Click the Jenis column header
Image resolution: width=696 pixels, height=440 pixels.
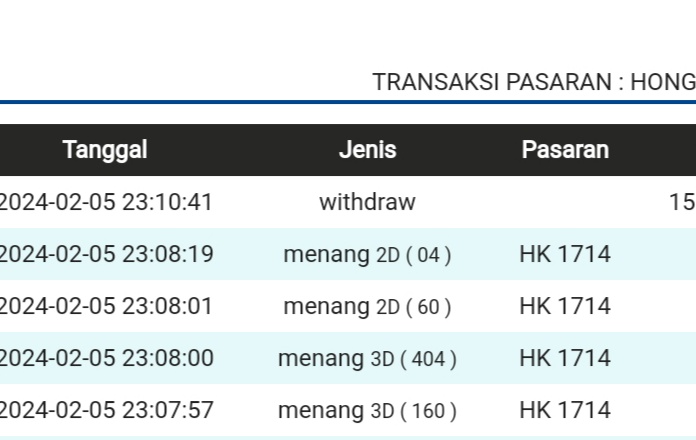point(367,150)
